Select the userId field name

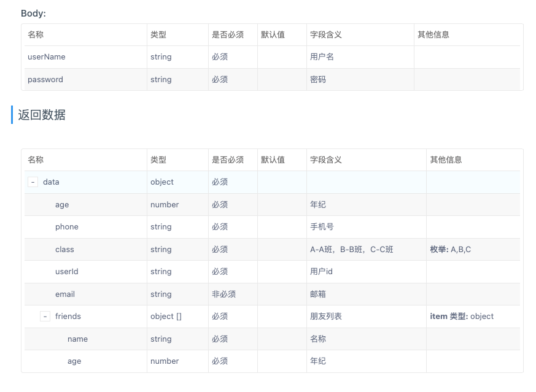(67, 272)
